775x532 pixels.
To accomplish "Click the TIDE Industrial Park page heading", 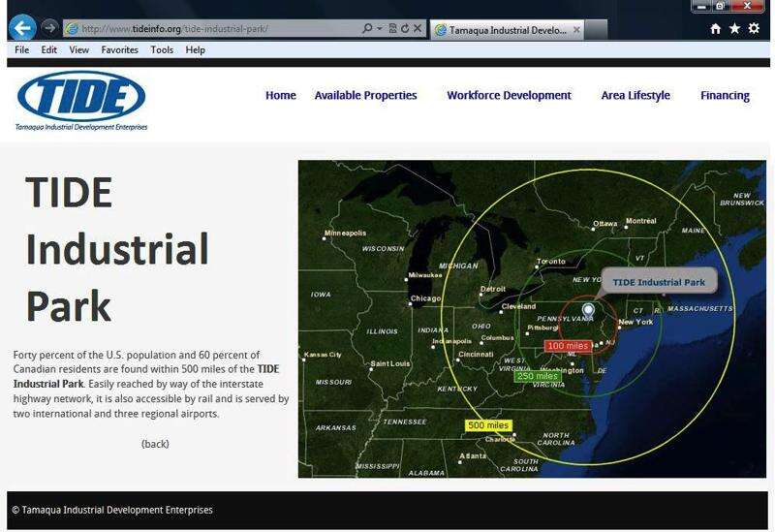I will 117,249.
